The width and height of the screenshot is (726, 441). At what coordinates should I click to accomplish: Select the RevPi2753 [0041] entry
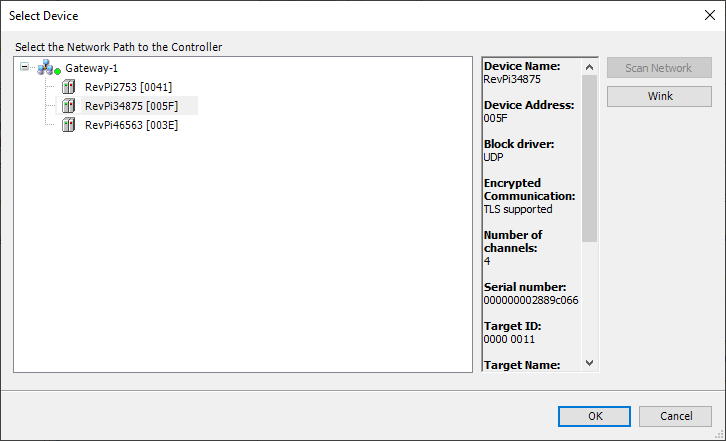pyautogui.click(x=128, y=87)
